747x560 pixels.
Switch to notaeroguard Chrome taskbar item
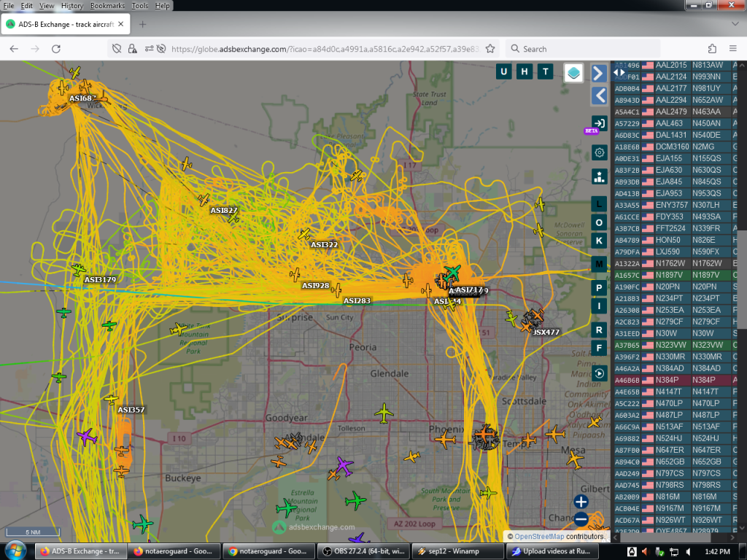pos(268,551)
